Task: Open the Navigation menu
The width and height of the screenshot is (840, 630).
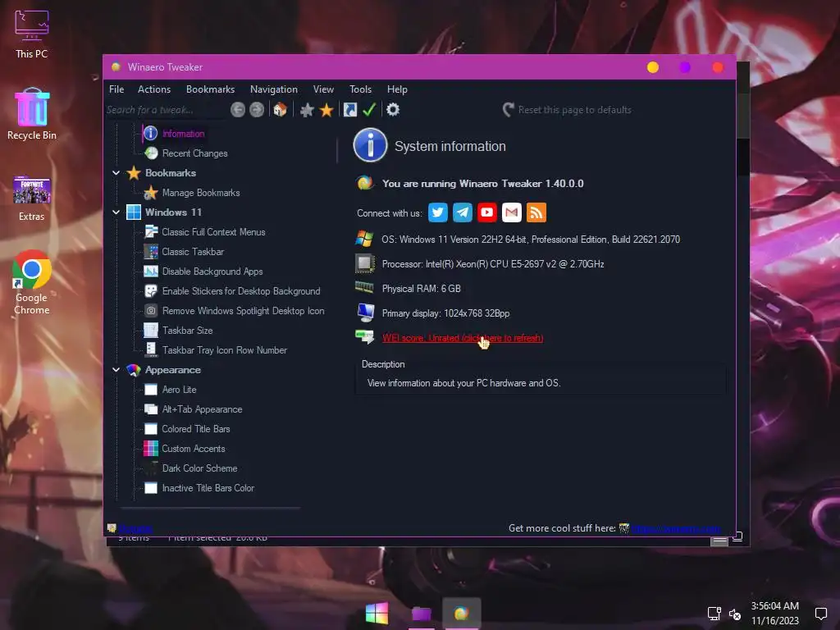Action: coord(274,89)
